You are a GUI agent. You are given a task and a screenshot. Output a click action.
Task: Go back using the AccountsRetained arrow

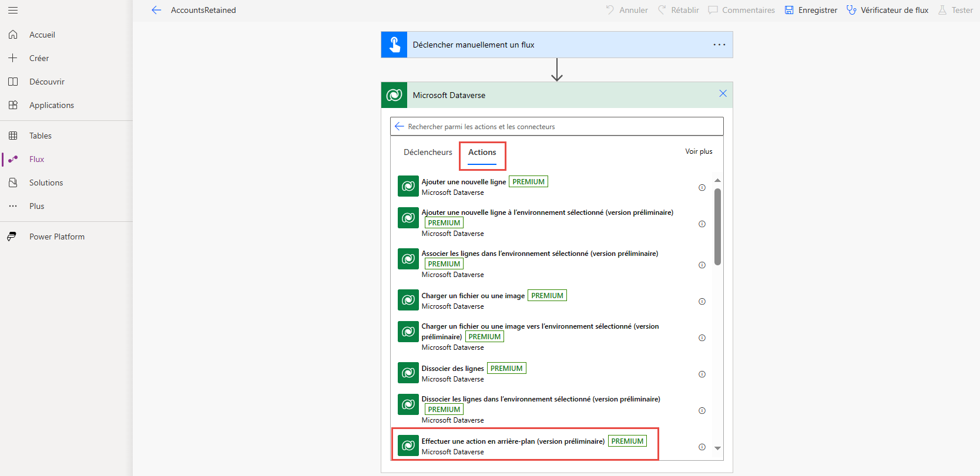click(156, 10)
